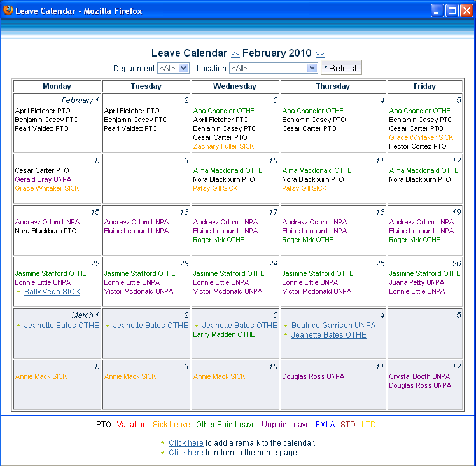Click the Vacation legend label
The height and width of the screenshot is (466, 476).
pyautogui.click(x=132, y=425)
